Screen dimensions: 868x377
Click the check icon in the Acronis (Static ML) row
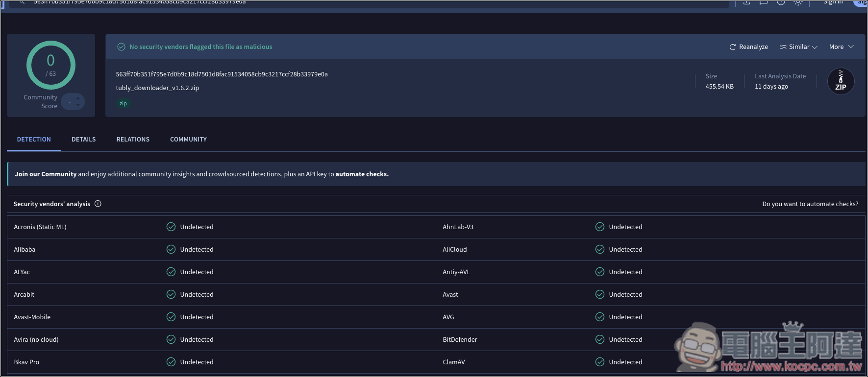[x=171, y=227]
